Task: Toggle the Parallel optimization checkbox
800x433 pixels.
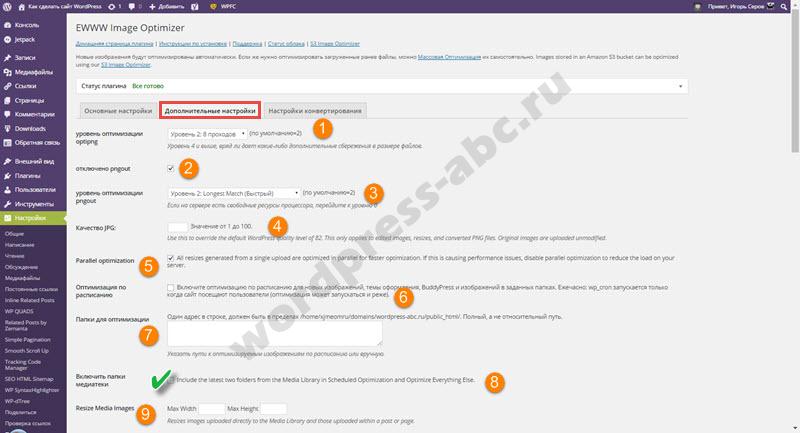Action: [x=170, y=258]
